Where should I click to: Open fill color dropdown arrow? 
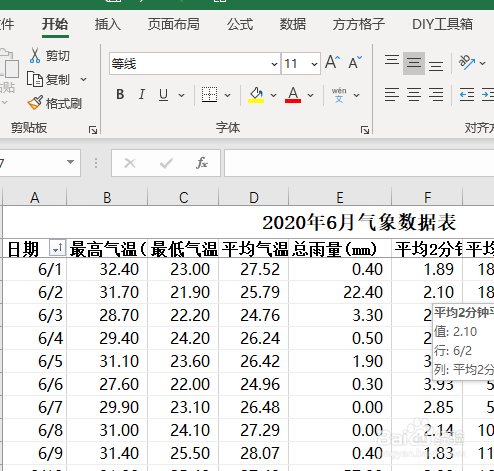coord(274,95)
